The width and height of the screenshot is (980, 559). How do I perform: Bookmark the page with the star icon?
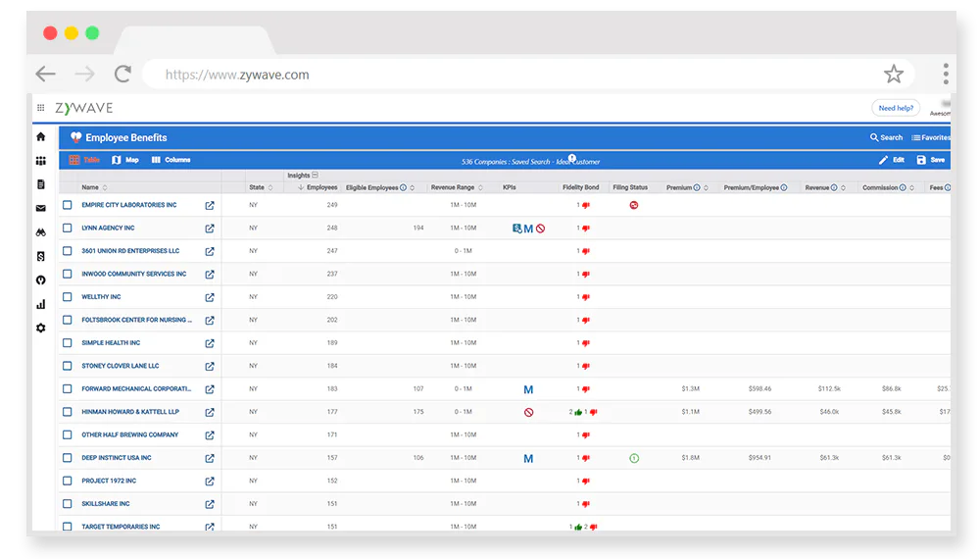(894, 75)
